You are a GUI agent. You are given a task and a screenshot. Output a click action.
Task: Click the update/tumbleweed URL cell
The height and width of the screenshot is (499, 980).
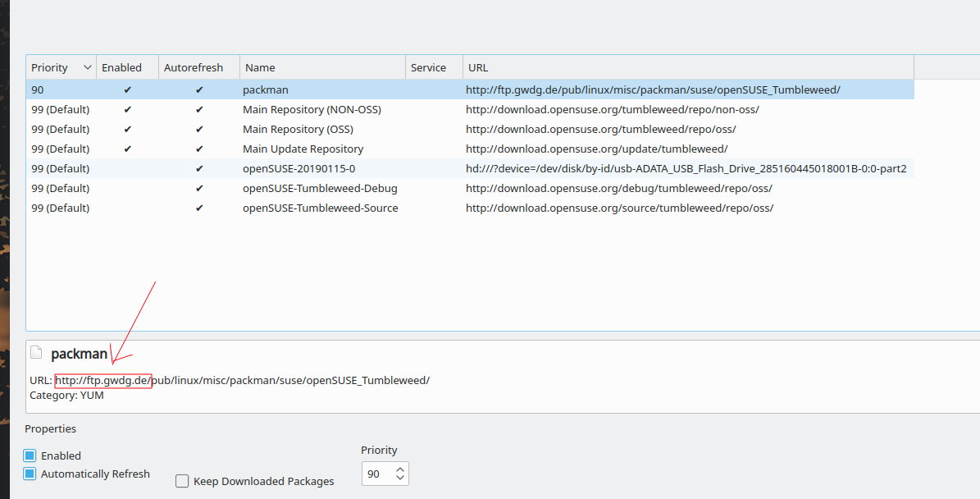point(596,149)
